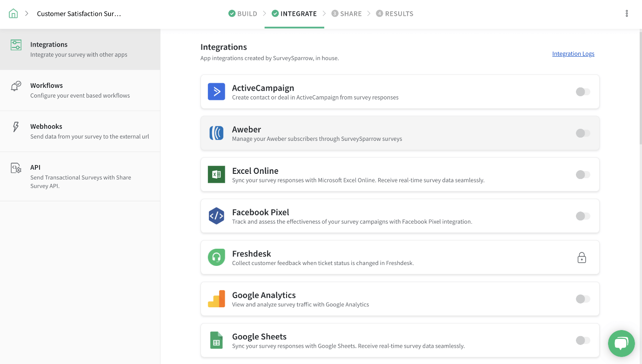
Task: Click the Workflows bell icon
Action: 16,86
